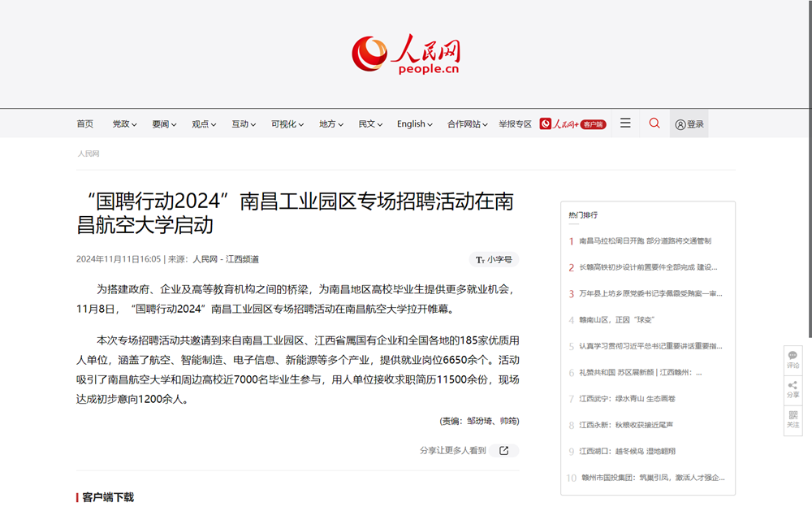Click the Tᴛ 小字号 font size control
The image size is (812, 511).
click(492, 259)
